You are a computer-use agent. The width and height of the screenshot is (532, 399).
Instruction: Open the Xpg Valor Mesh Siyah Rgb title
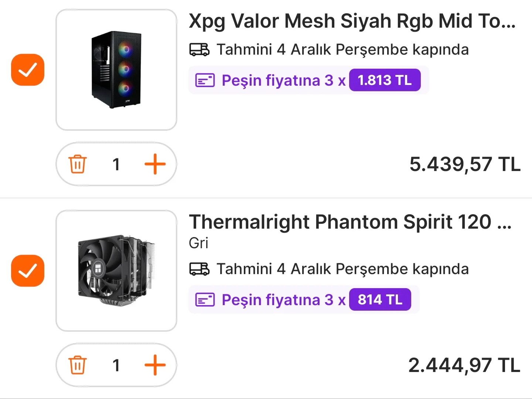click(x=352, y=21)
